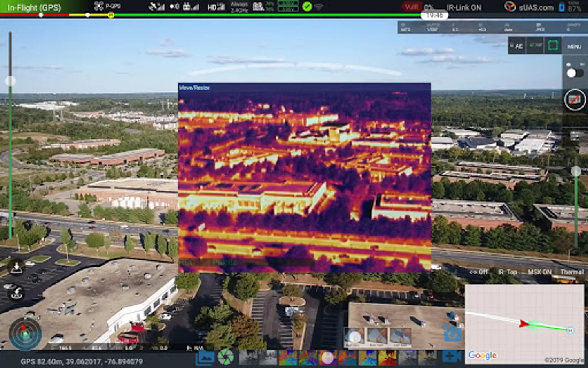
Task: Tap the red VuIR badge
Action: [x=412, y=7]
